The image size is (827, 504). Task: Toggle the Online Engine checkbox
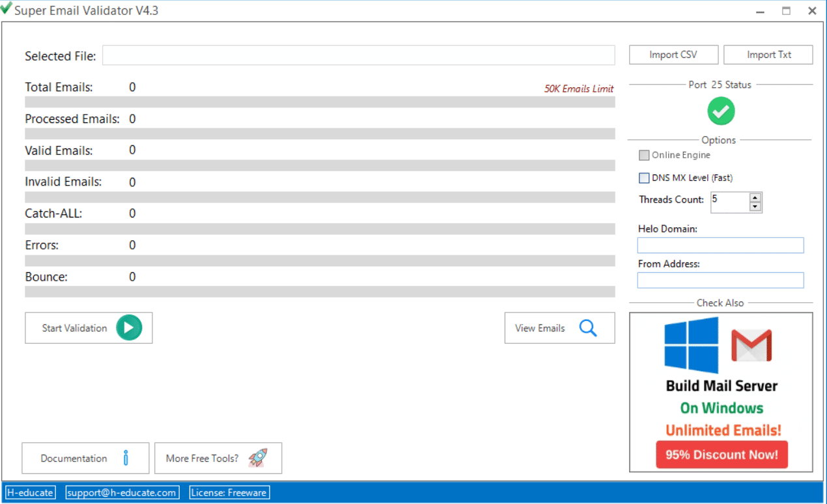click(x=644, y=155)
